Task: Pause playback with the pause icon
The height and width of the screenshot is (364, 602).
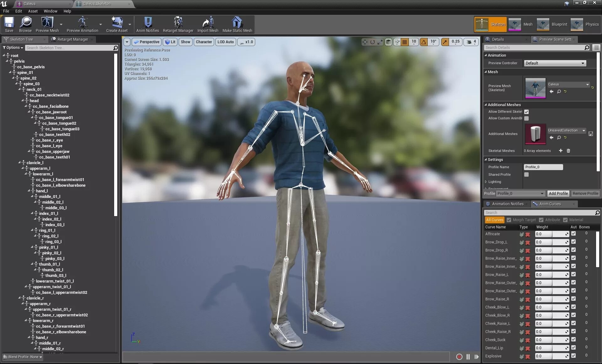Action: pos(468,357)
